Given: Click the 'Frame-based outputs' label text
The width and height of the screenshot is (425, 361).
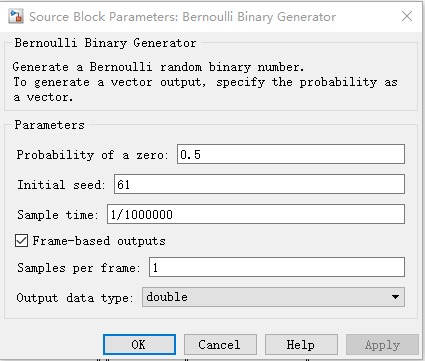Looking at the screenshot, I should coord(99,241).
